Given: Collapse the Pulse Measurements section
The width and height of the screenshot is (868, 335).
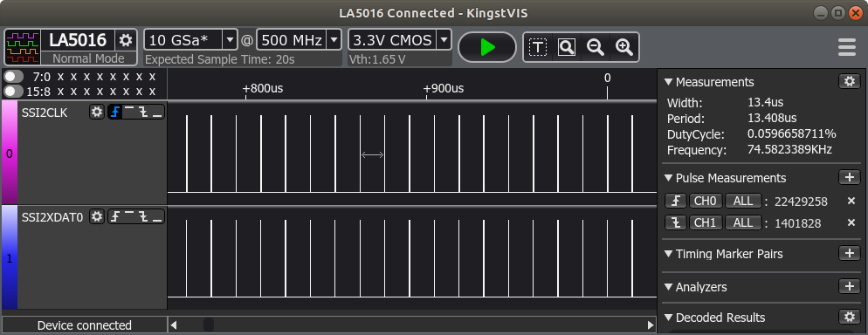Looking at the screenshot, I should tap(668, 178).
